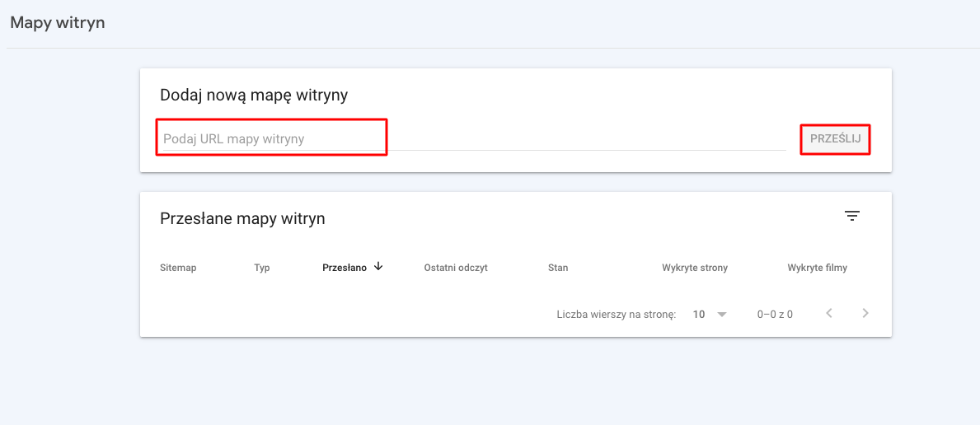Go to the next page chevron
The image size is (980, 425).
(865, 314)
